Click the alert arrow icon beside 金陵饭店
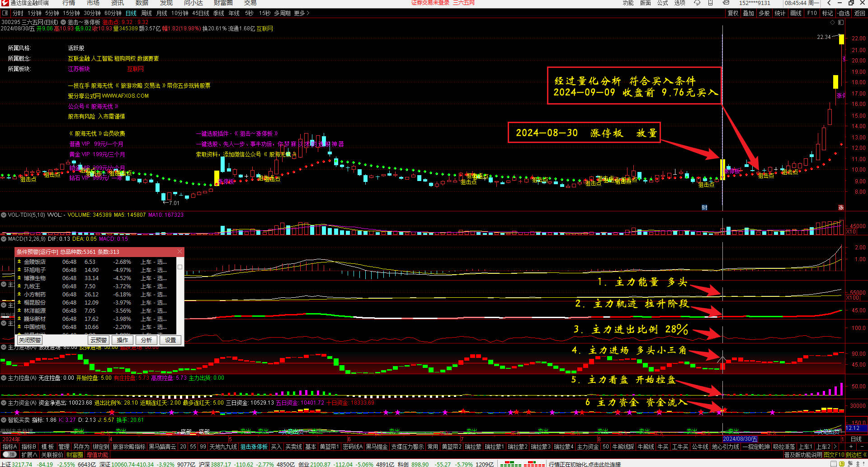The image size is (868, 467). pos(19,262)
